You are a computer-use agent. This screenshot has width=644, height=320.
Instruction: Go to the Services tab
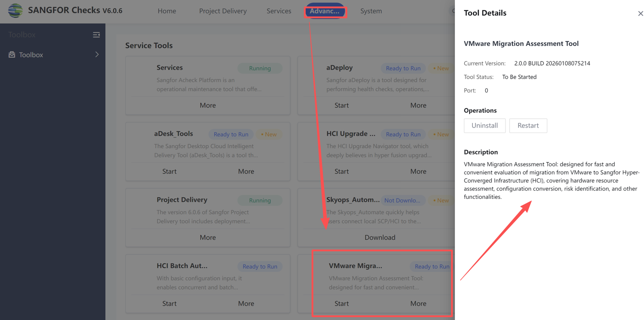pyautogui.click(x=279, y=11)
